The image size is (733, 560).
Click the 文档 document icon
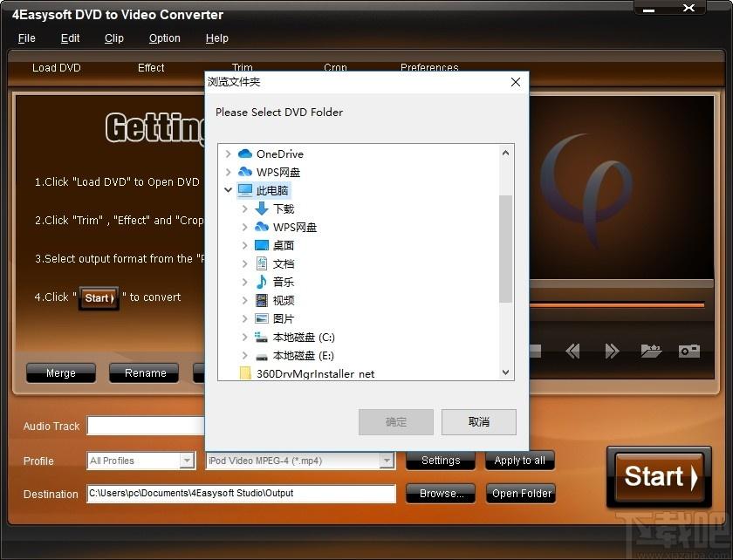pyautogui.click(x=262, y=263)
